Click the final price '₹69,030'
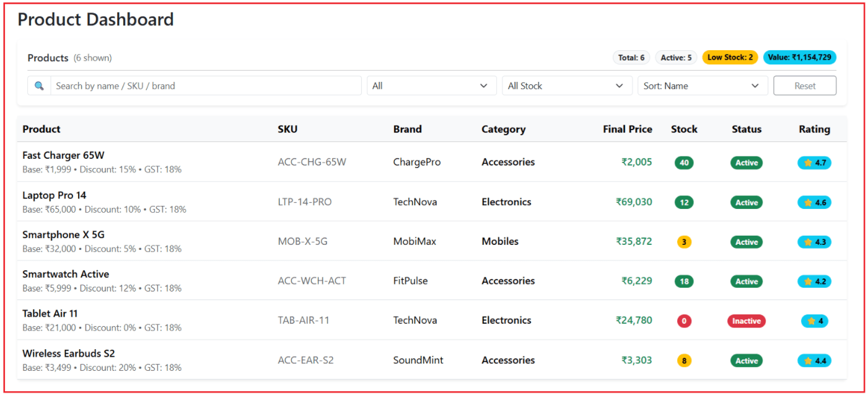This screenshot has width=868, height=395. coord(634,202)
